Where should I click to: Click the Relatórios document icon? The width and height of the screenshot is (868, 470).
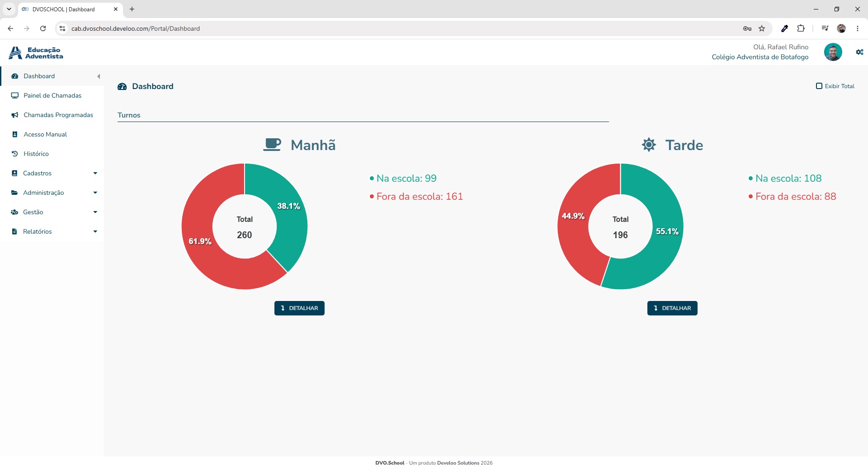[14, 231]
